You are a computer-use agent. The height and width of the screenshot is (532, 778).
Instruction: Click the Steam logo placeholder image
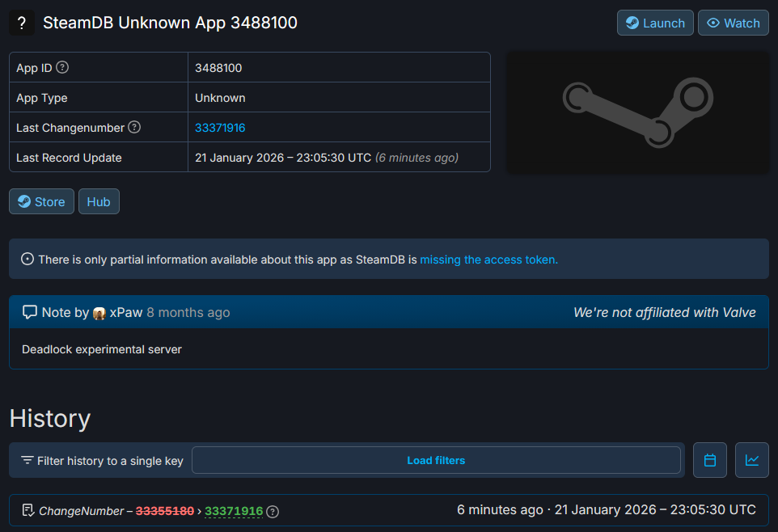click(637, 112)
